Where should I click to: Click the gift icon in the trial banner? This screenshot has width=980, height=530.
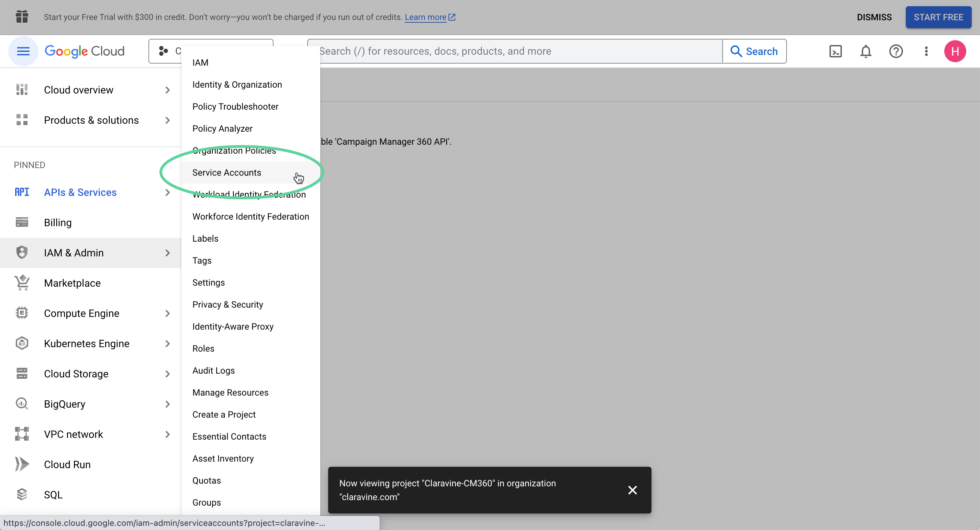22,17
